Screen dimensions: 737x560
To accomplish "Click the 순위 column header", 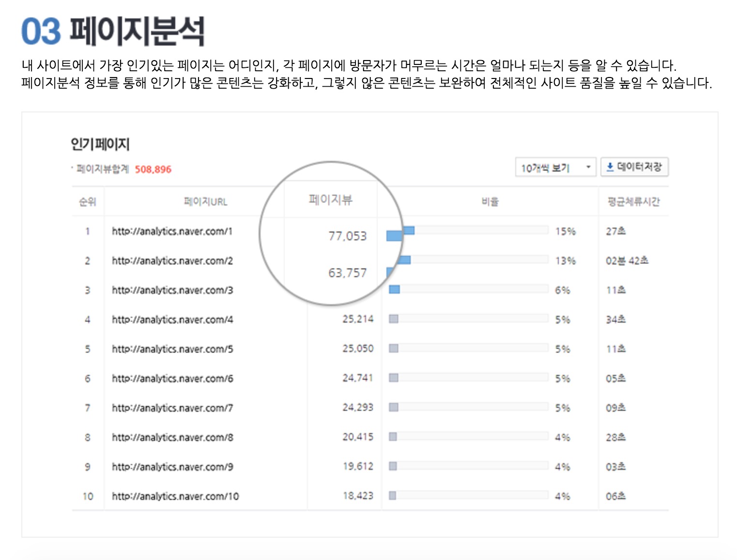I will (x=88, y=202).
